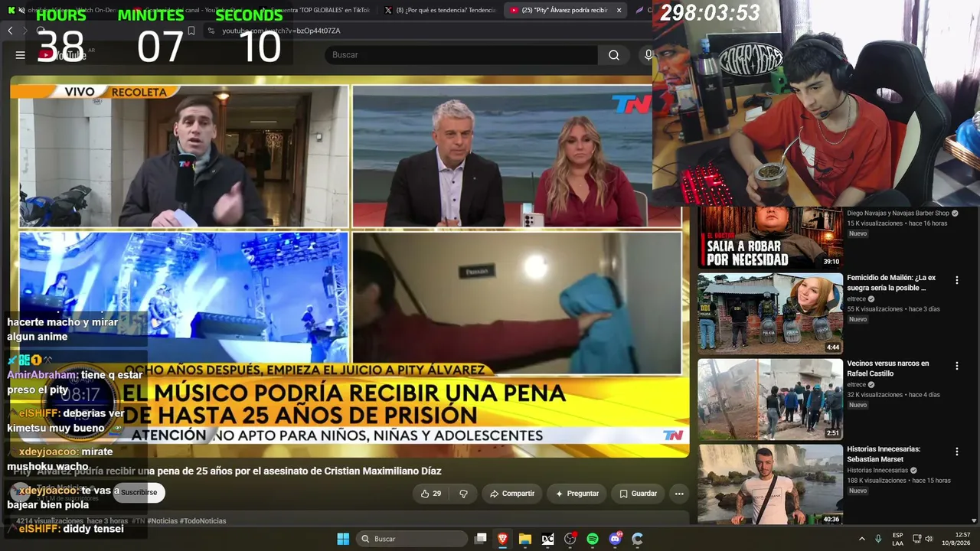Open the YouTube hamburger guide menu
The image size is (980, 551).
(x=21, y=55)
